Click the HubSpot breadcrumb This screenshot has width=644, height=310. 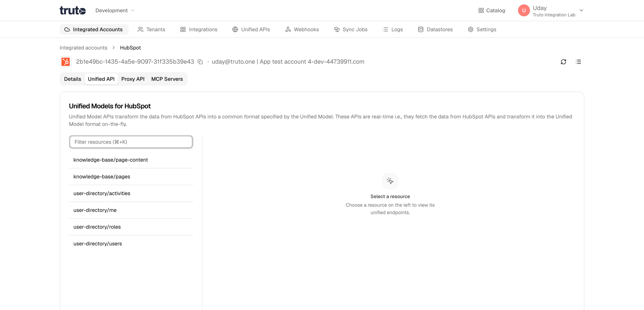130,48
